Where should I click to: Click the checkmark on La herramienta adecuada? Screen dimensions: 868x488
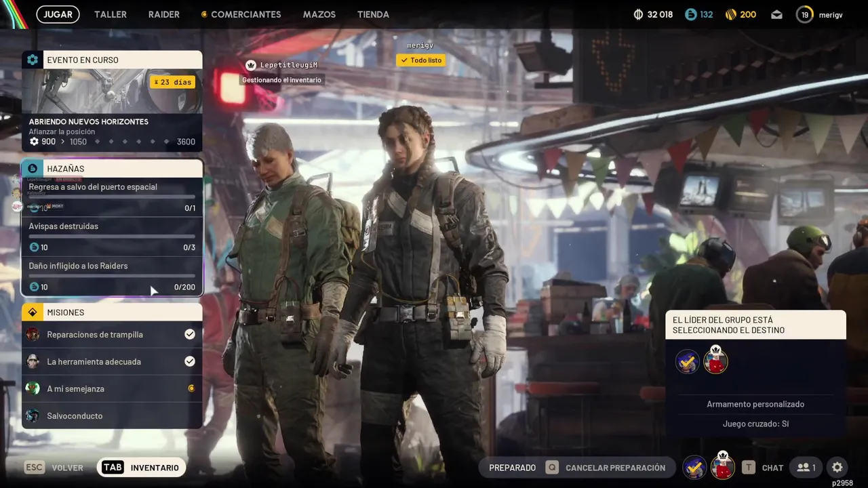click(x=190, y=361)
